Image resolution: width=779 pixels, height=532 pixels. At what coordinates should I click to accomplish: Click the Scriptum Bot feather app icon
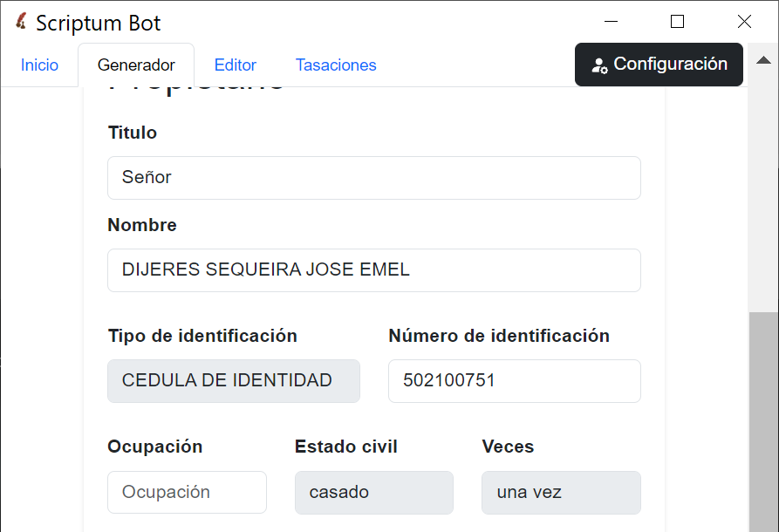tap(21, 21)
